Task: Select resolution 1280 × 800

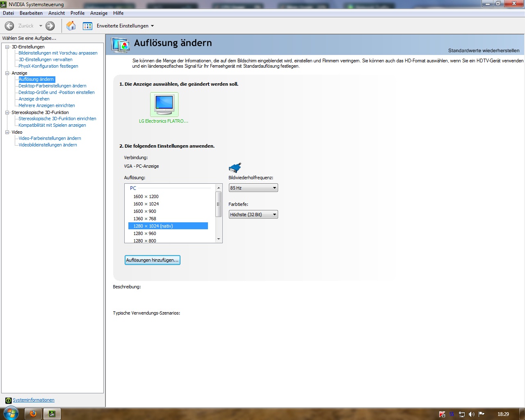Action: pyautogui.click(x=168, y=240)
